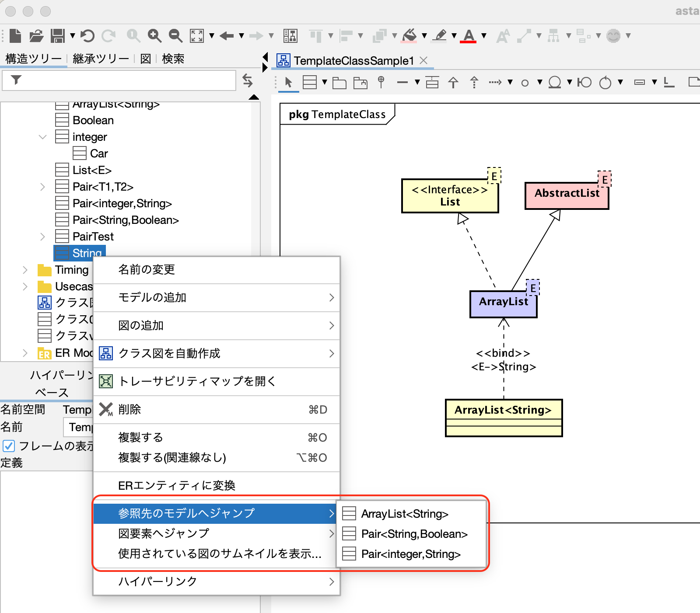The height and width of the screenshot is (613, 700).
Task: Toggle the フレームの表示 checkbox
Action: pos(9,446)
